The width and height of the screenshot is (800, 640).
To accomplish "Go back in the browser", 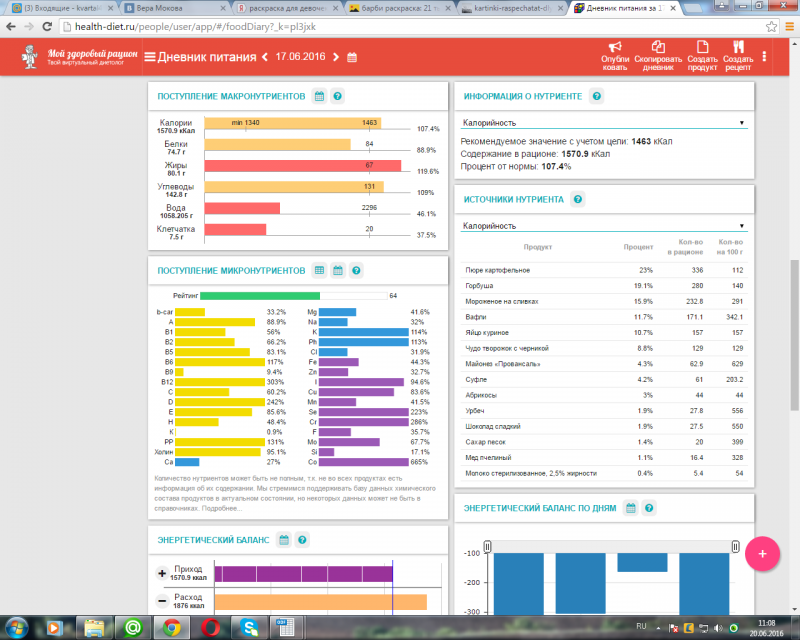I will 11,27.
